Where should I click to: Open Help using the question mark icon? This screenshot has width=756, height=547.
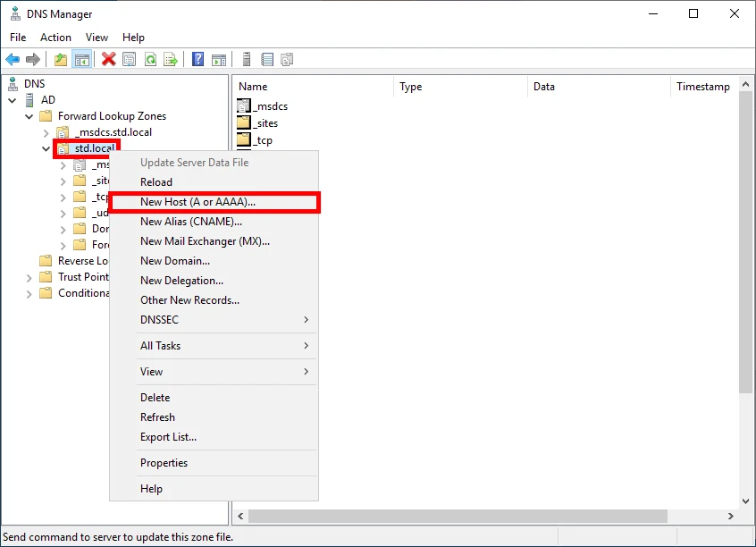point(196,59)
